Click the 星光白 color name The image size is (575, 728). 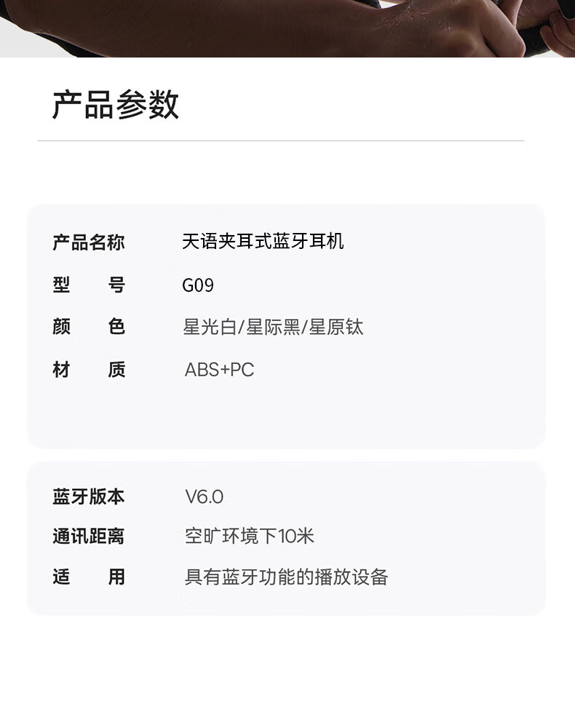[x=210, y=328]
